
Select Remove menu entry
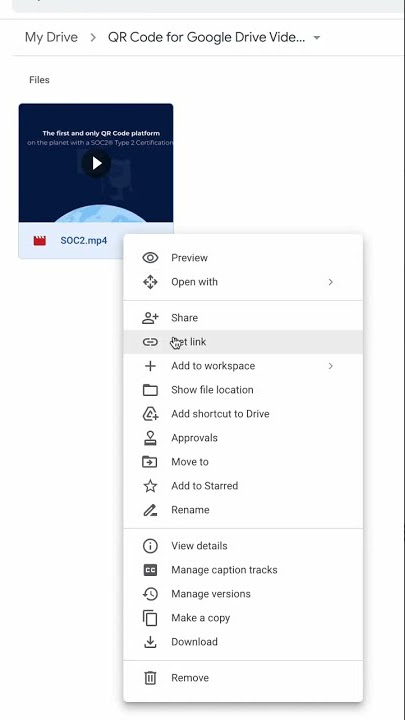click(x=243, y=678)
